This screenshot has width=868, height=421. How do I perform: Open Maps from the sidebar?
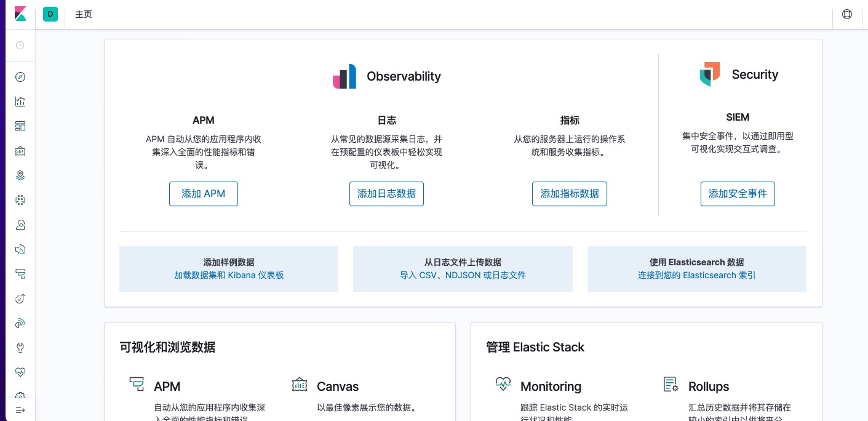click(x=20, y=175)
